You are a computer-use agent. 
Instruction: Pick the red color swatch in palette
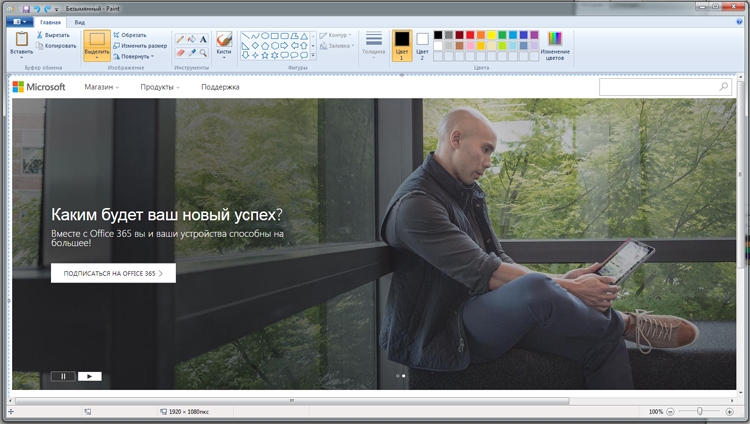coord(470,35)
